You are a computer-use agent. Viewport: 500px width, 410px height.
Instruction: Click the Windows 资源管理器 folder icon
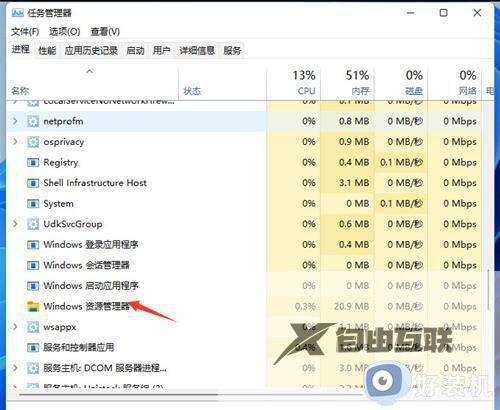pyautogui.click(x=33, y=306)
